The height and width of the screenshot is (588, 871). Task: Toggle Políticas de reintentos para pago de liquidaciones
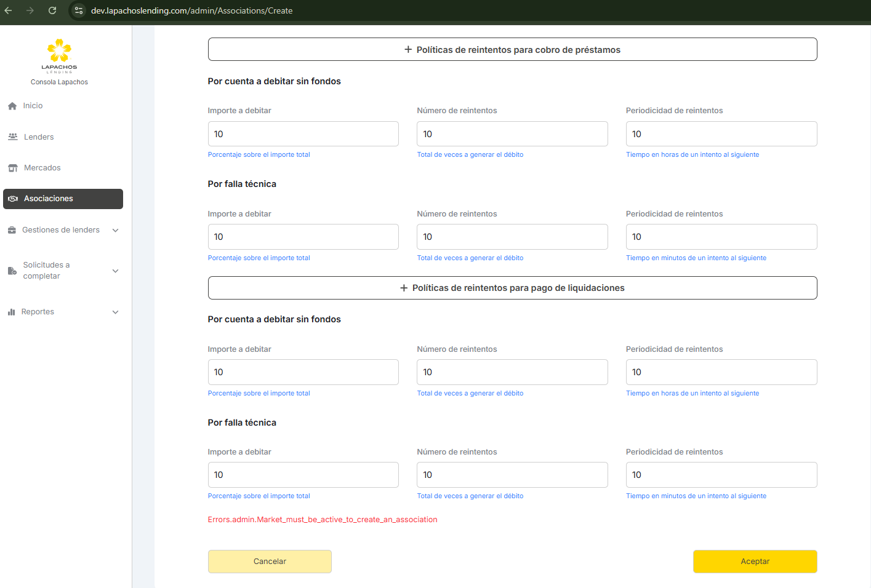512,288
